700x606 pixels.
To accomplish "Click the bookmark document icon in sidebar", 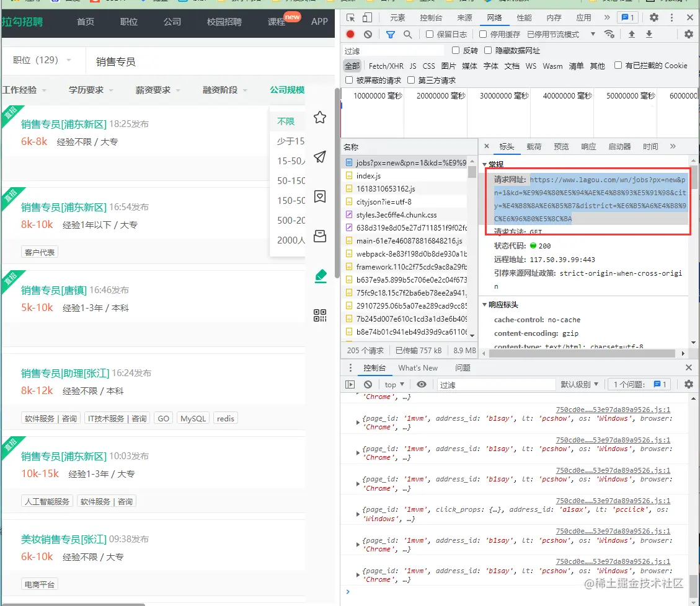I will tap(320, 196).
